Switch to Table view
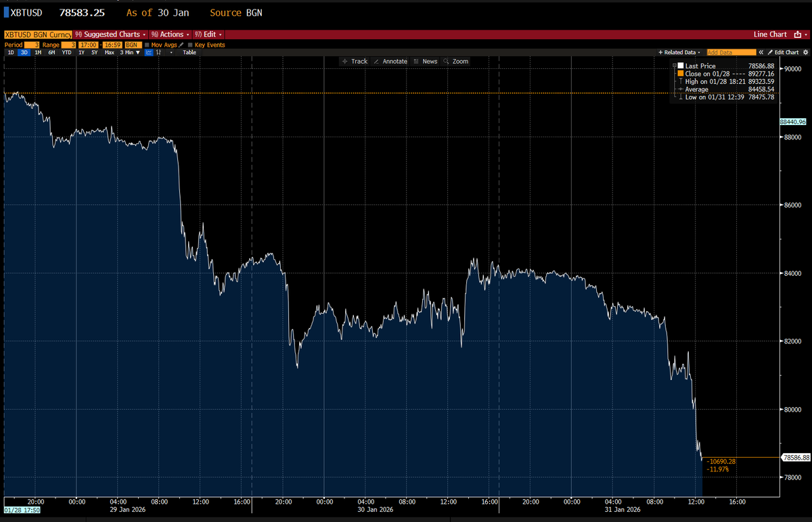This screenshot has height=522, width=812. coord(189,52)
